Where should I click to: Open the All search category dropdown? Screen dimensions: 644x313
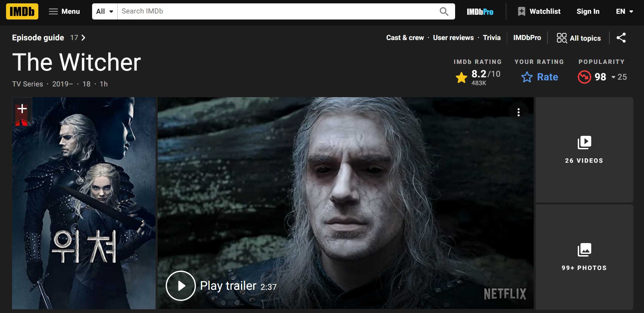tap(105, 11)
